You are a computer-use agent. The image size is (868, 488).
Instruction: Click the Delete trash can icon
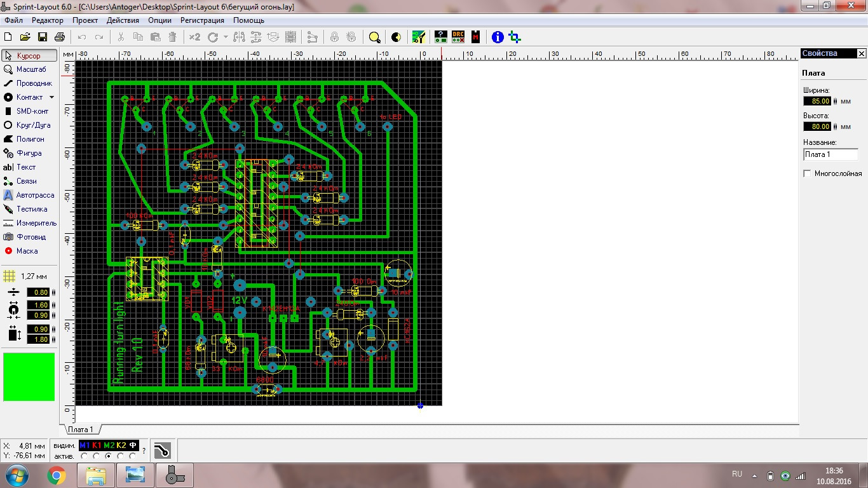pyautogui.click(x=172, y=37)
